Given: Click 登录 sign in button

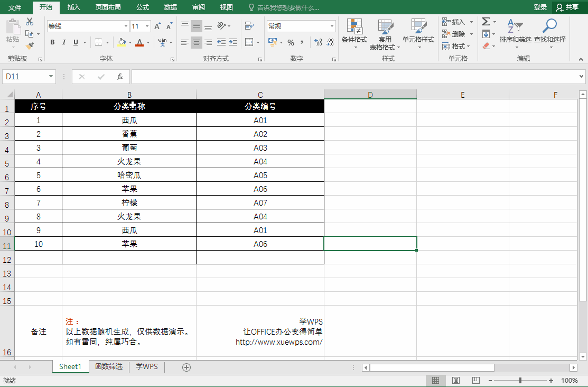Looking at the screenshot, I should pos(540,7).
